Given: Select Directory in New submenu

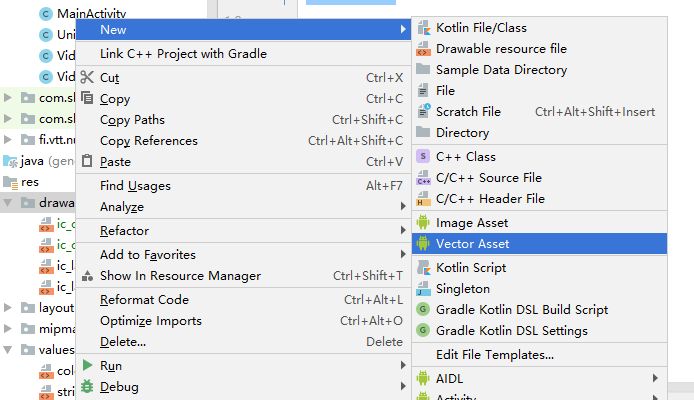Looking at the screenshot, I should pyautogui.click(x=539, y=133).
